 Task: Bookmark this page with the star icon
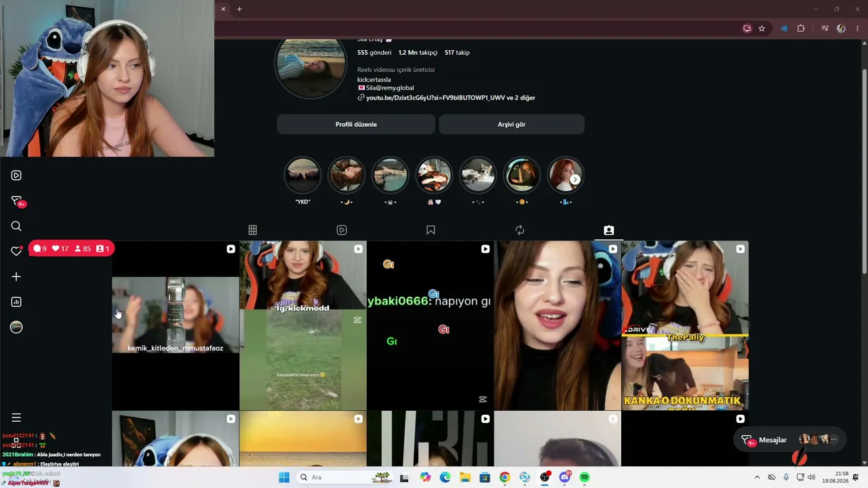pyautogui.click(x=762, y=28)
